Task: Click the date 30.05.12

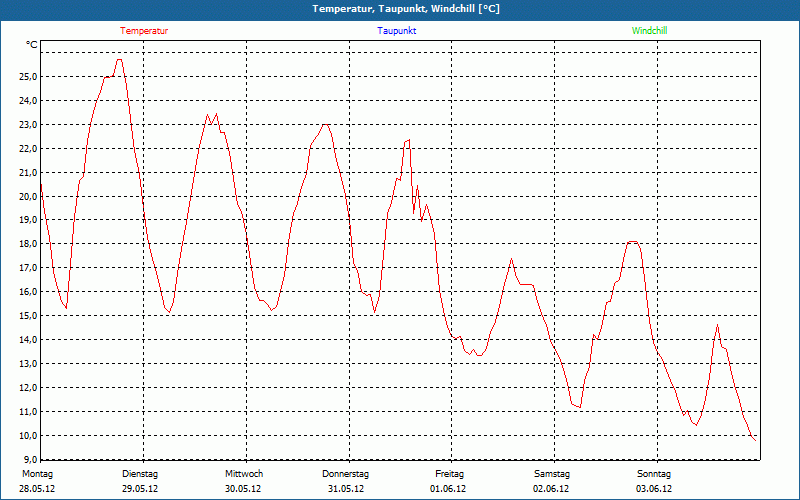Action: coord(243,489)
